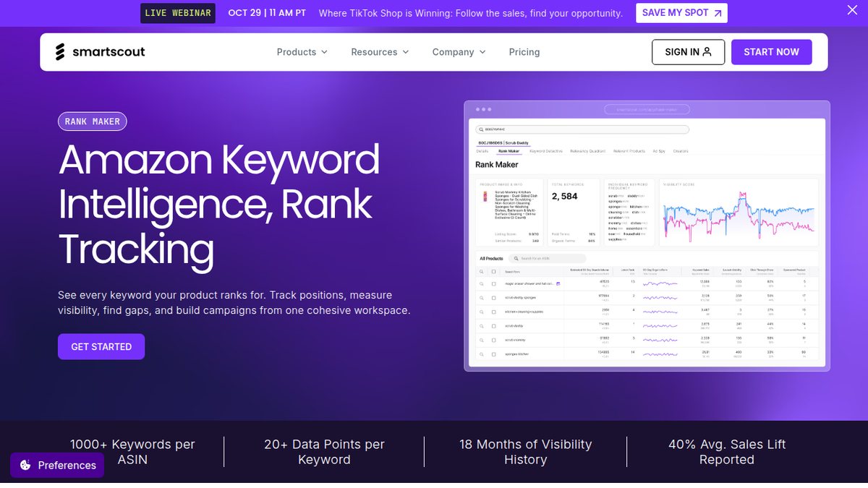Click the SIGN IN button

[x=688, y=52]
